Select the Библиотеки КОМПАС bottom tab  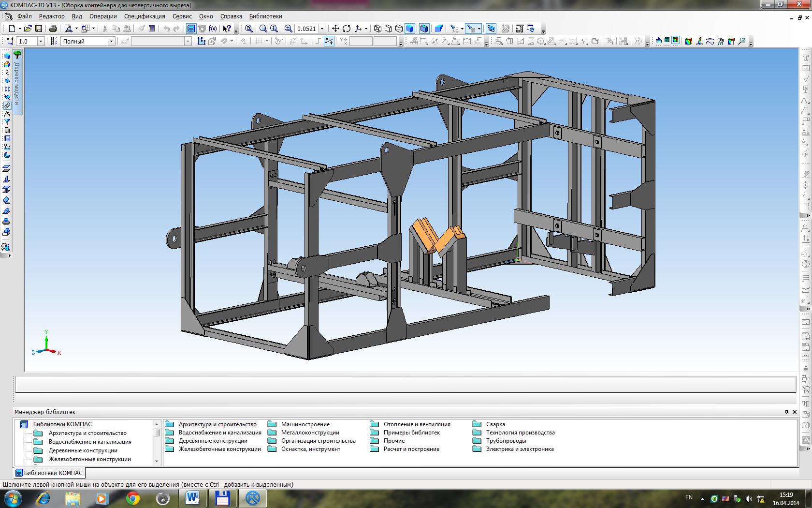click(49, 473)
